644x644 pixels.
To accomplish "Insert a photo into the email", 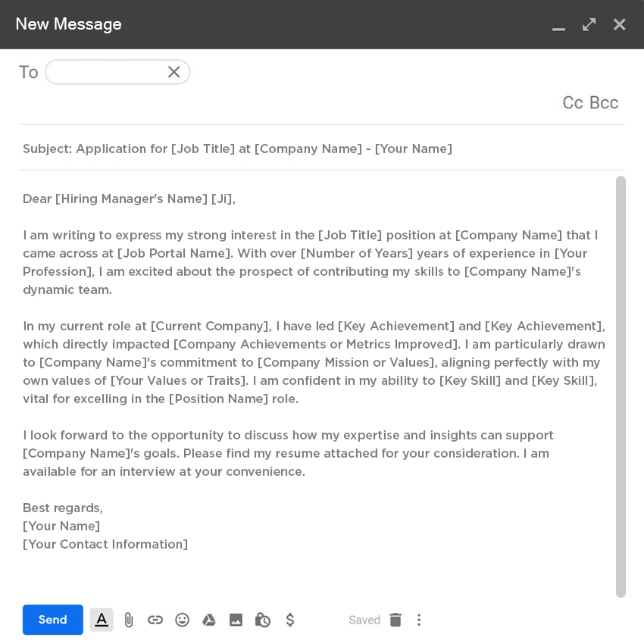I will coord(236,620).
